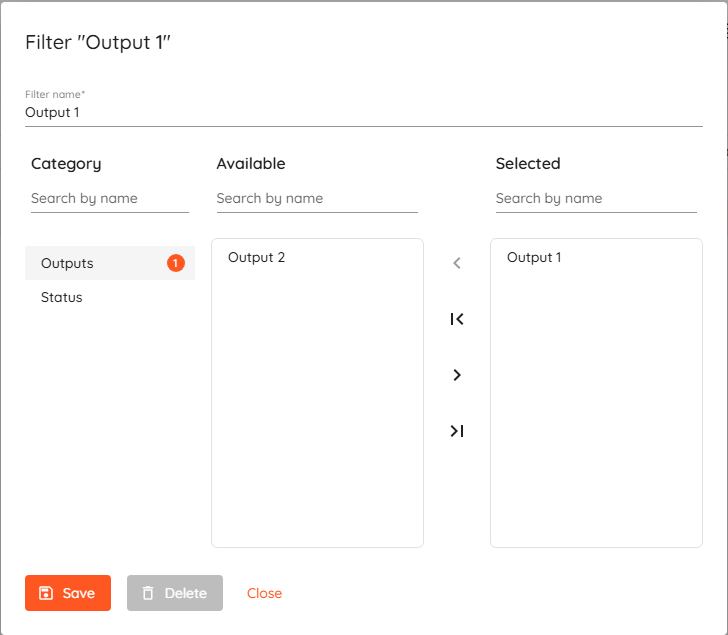Focus the Filter name text field
This screenshot has width=728, height=635.
click(363, 113)
